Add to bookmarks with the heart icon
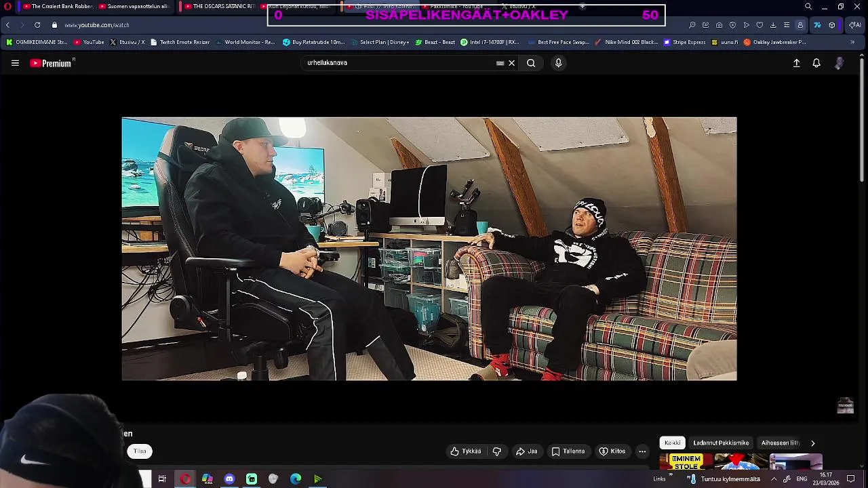Viewport: 868px width, 488px height. pyautogui.click(x=759, y=25)
